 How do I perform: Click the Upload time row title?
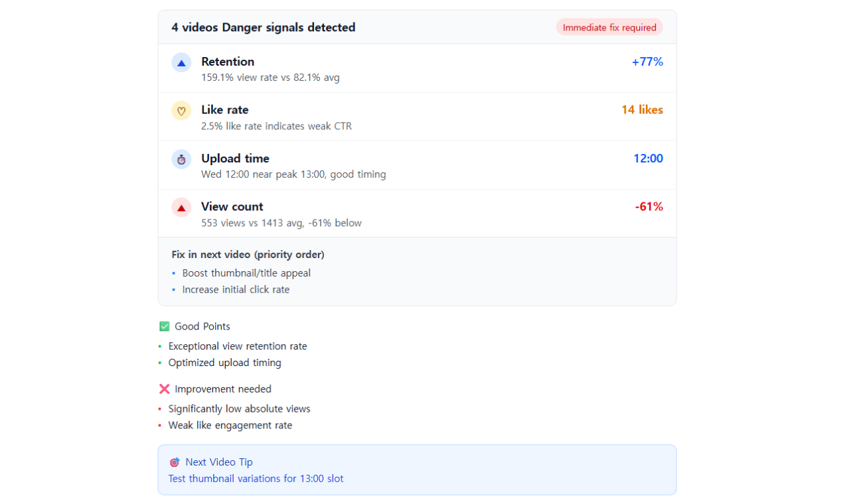[x=235, y=158]
